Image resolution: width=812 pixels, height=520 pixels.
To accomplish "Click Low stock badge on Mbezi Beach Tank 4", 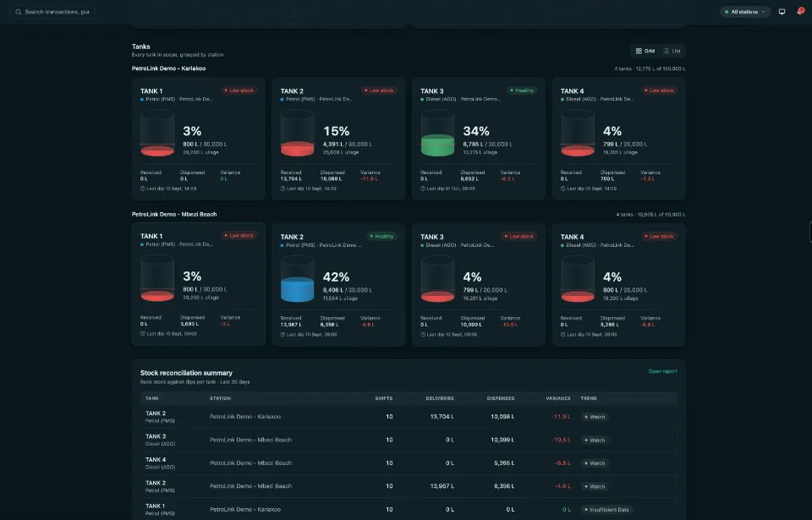I will pos(659,236).
